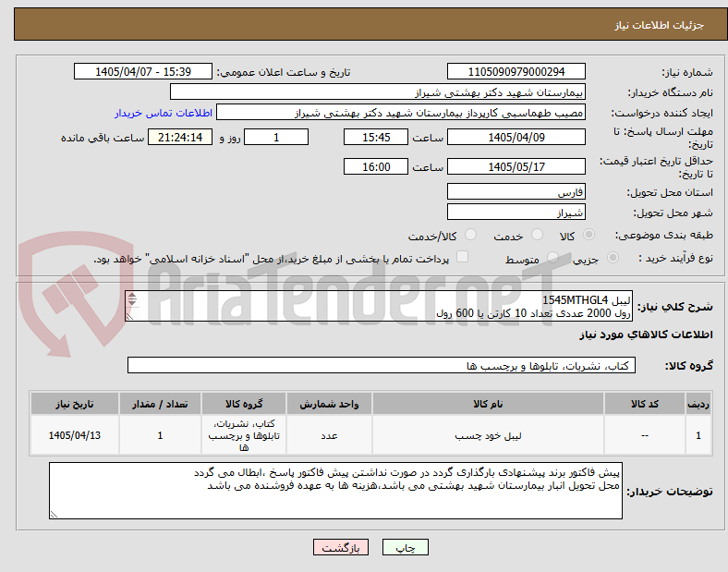Click the نام کالا column header

(x=488, y=404)
